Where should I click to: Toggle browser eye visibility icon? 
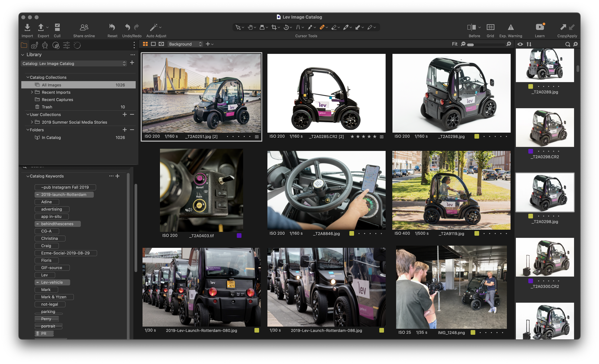point(520,44)
